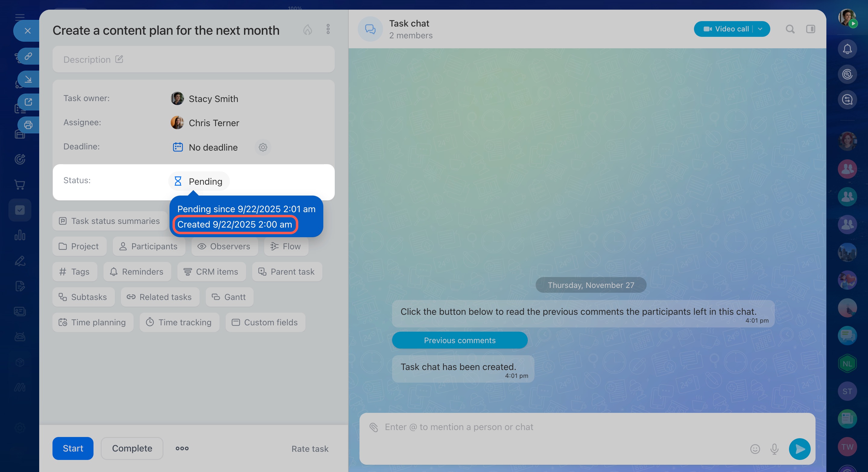Open the deadline settings gear
The image size is (868, 472).
(x=263, y=147)
